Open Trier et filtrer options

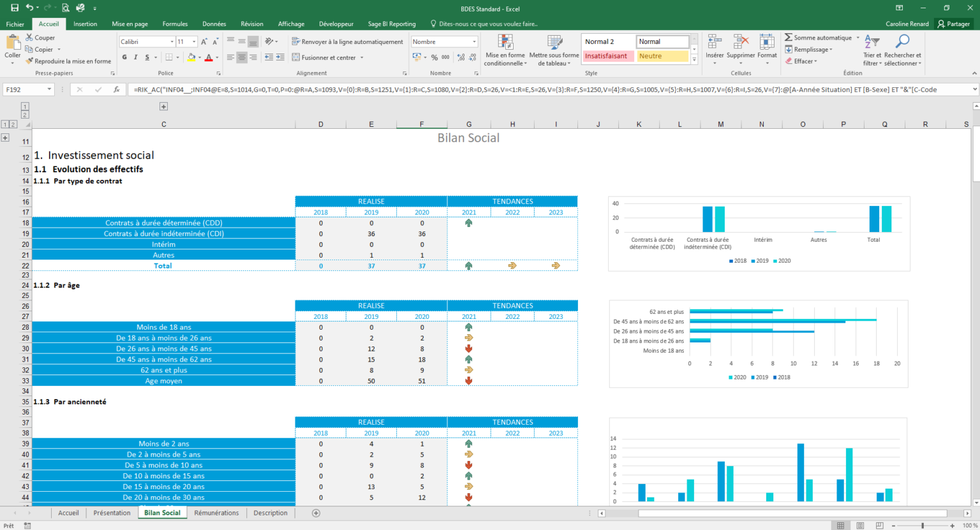872,50
